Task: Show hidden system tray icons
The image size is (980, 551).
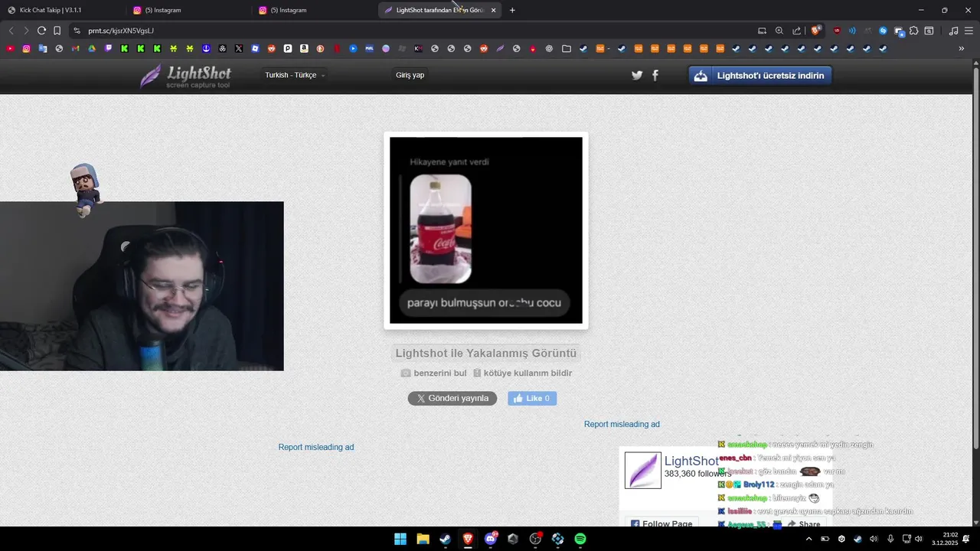Action: (808, 539)
